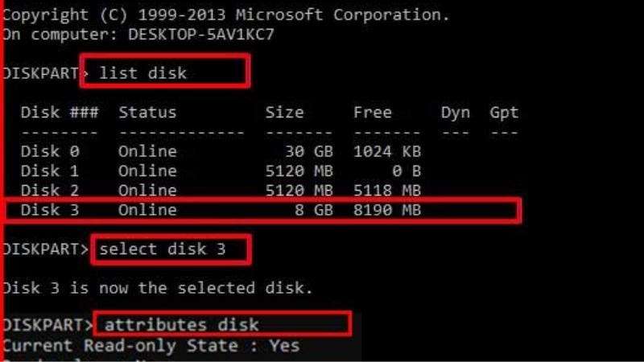Click the 'list disk' command text

(143, 73)
